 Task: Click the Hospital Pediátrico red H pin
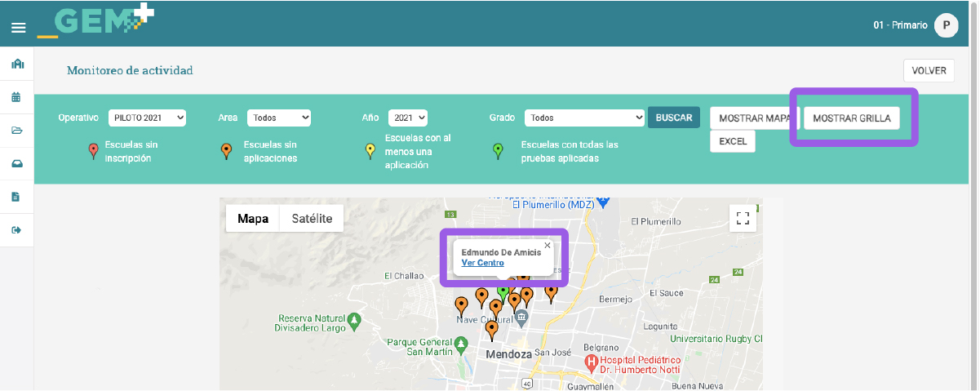coord(592,362)
